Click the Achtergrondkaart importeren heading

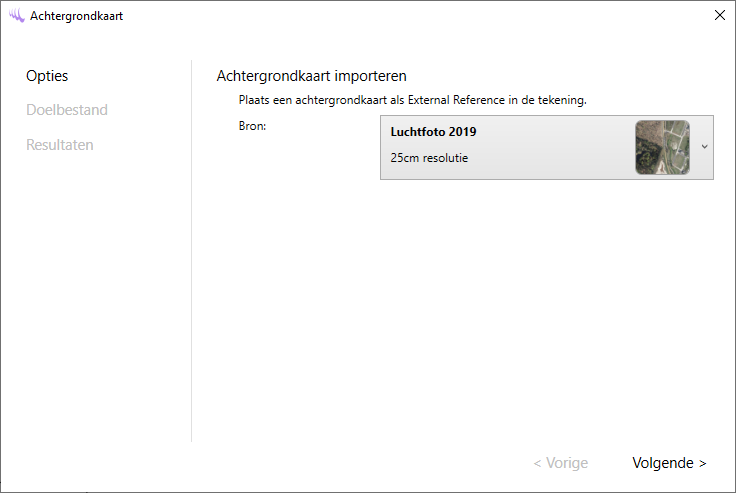(311, 76)
